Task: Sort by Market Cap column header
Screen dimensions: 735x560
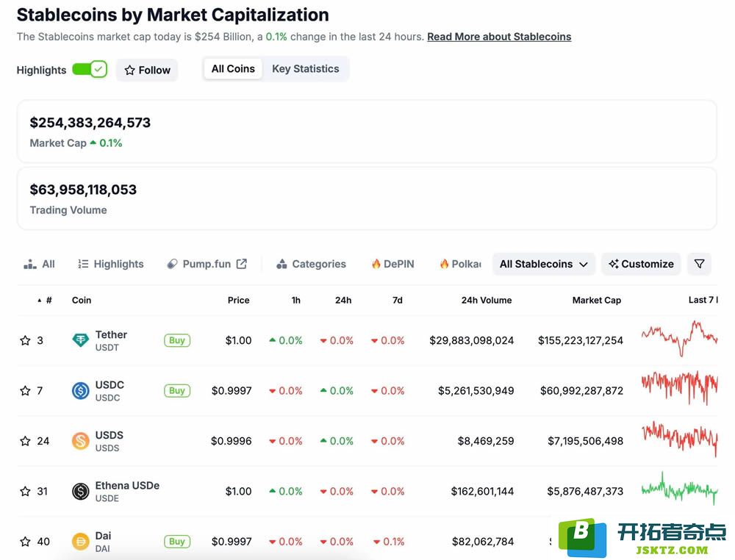Action: pos(597,301)
